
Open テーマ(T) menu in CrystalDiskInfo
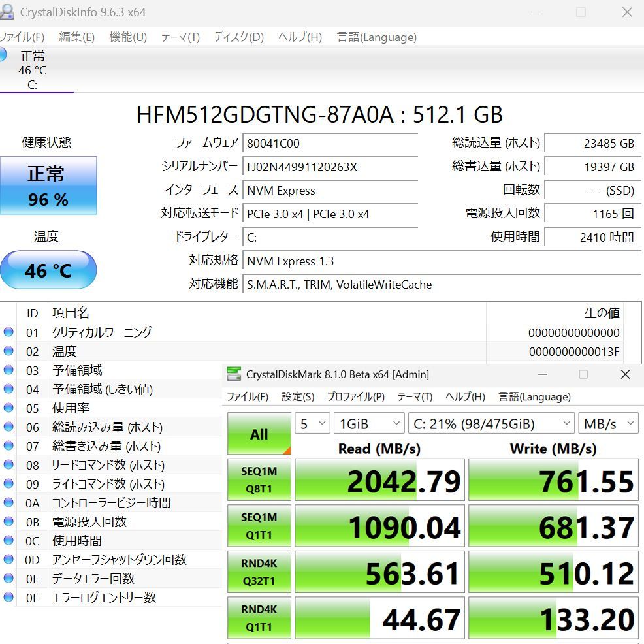(x=180, y=37)
